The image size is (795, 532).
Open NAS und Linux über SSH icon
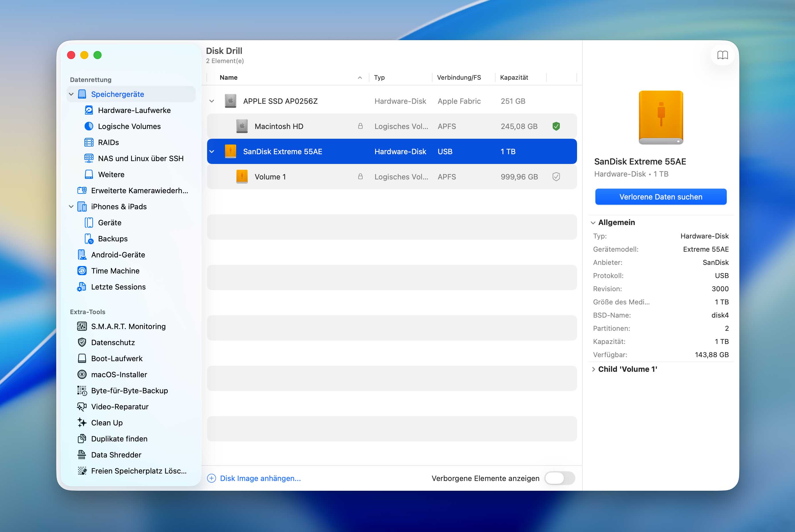pos(89,158)
